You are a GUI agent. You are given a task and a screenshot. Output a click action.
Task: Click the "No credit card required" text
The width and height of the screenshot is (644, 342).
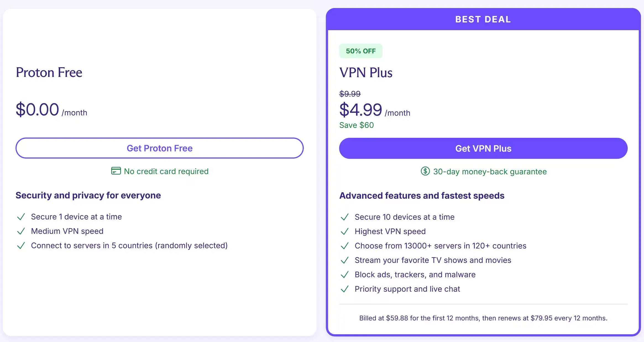coord(166,171)
